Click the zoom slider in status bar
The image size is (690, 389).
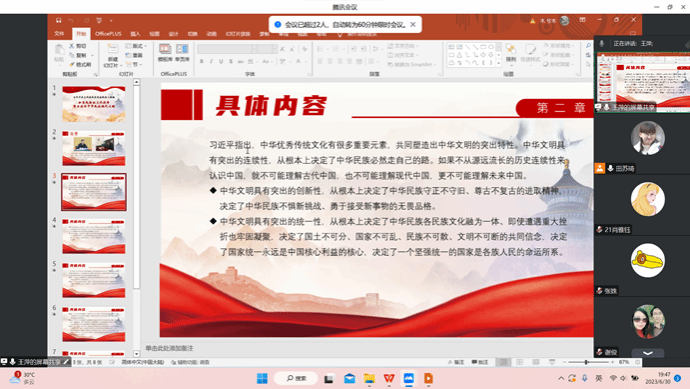point(588,362)
